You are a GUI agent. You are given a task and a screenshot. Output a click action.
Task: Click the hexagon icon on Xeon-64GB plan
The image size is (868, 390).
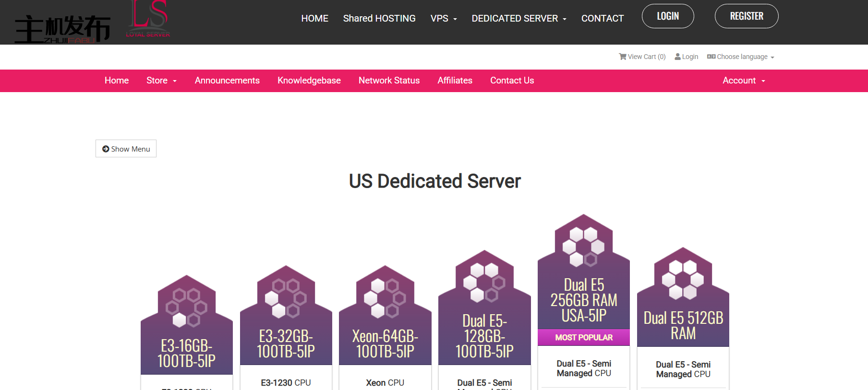[385, 298]
